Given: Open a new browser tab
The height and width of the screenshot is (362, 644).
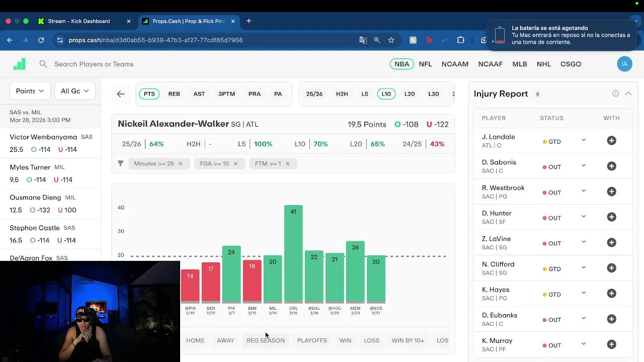Looking at the screenshot, I should pos(249,21).
